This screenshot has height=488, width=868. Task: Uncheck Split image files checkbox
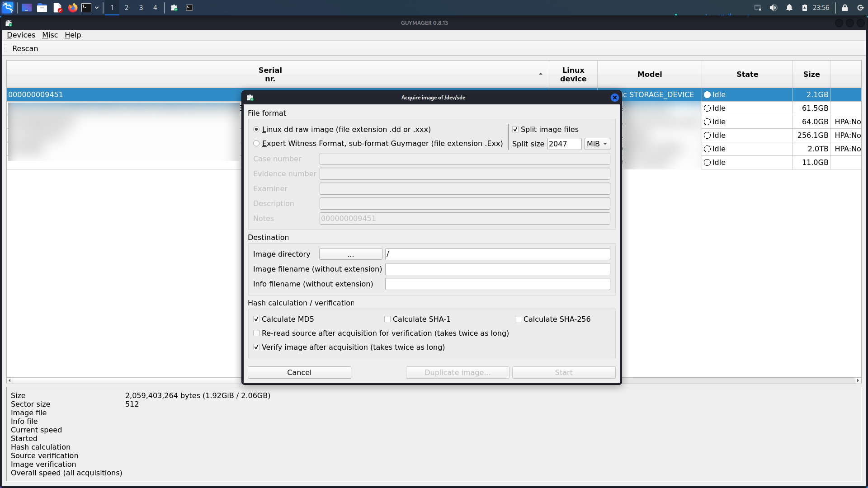coord(515,130)
